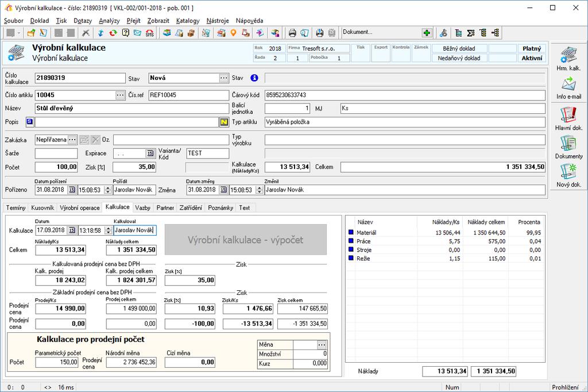
Task: Click the blue S icon beside Popis
Action: [x=30, y=122]
